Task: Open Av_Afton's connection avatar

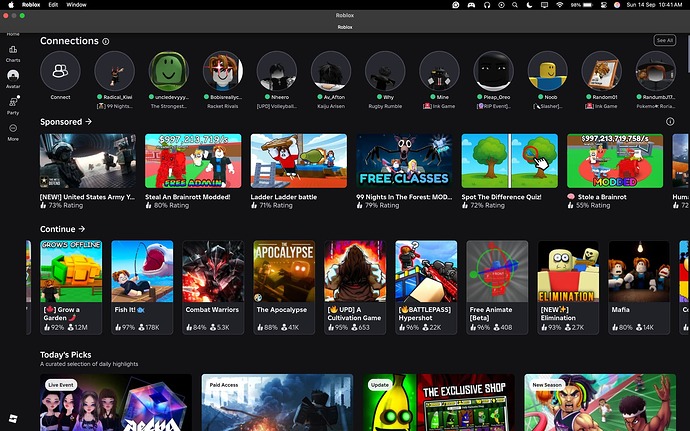Action: coord(331,71)
